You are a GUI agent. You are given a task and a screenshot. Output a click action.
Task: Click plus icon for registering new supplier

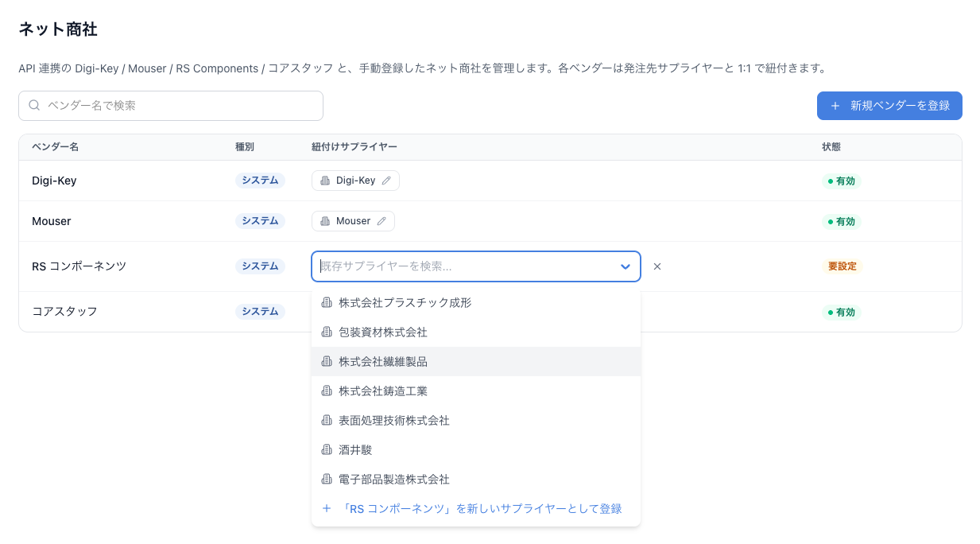pos(327,509)
